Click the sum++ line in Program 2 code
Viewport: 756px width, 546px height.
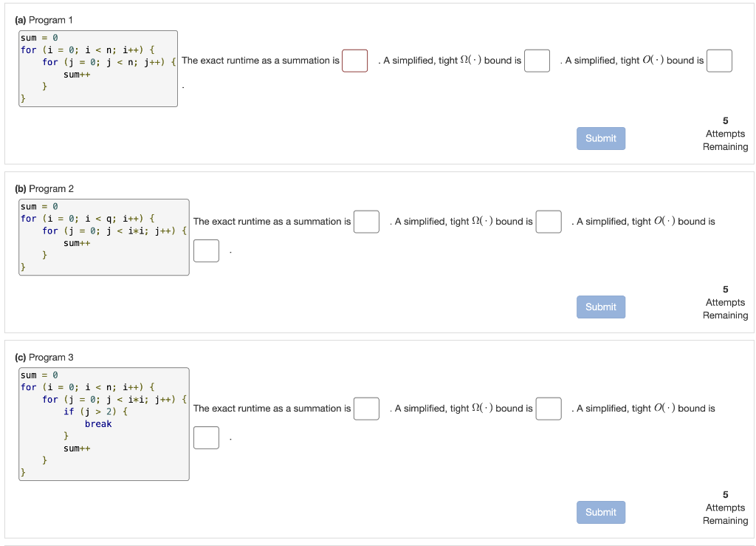pos(76,242)
